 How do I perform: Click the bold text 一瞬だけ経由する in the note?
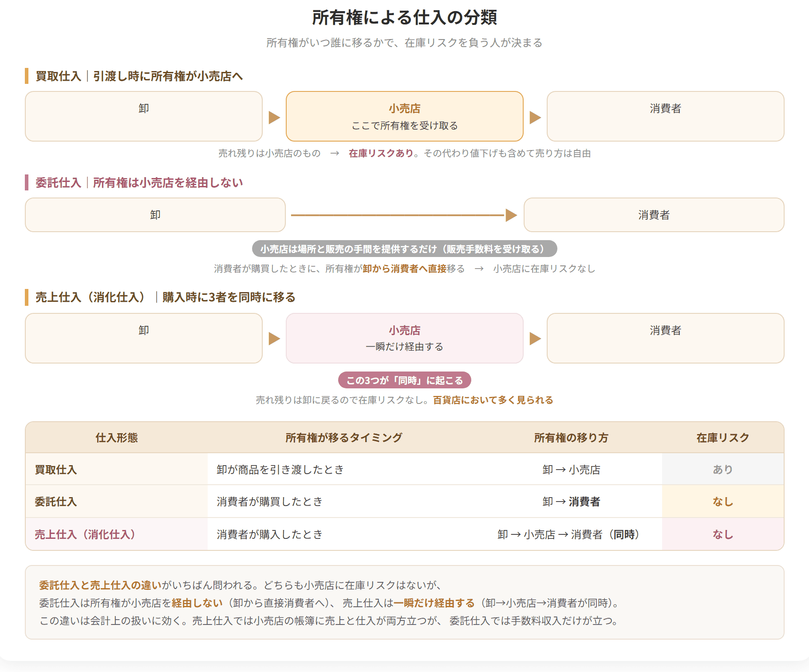click(x=434, y=603)
